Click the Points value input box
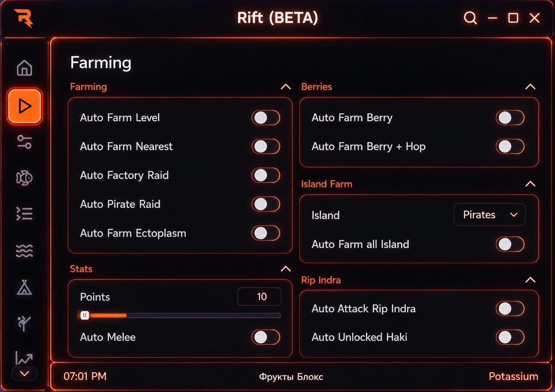The image size is (555, 392). tap(259, 297)
